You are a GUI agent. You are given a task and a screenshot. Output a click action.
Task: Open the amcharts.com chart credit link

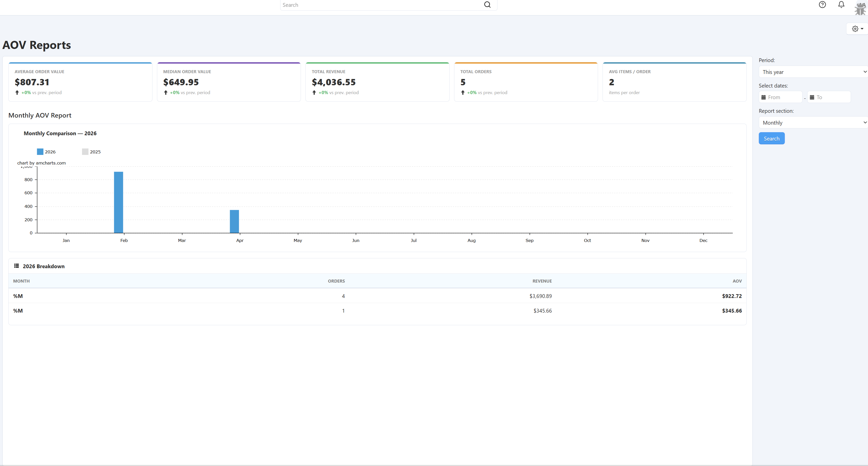pos(41,163)
